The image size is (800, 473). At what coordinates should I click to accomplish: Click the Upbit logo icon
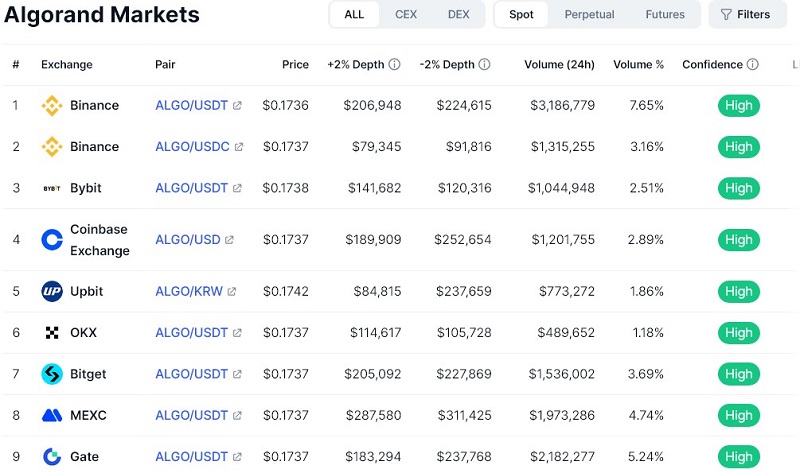click(x=52, y=291)
